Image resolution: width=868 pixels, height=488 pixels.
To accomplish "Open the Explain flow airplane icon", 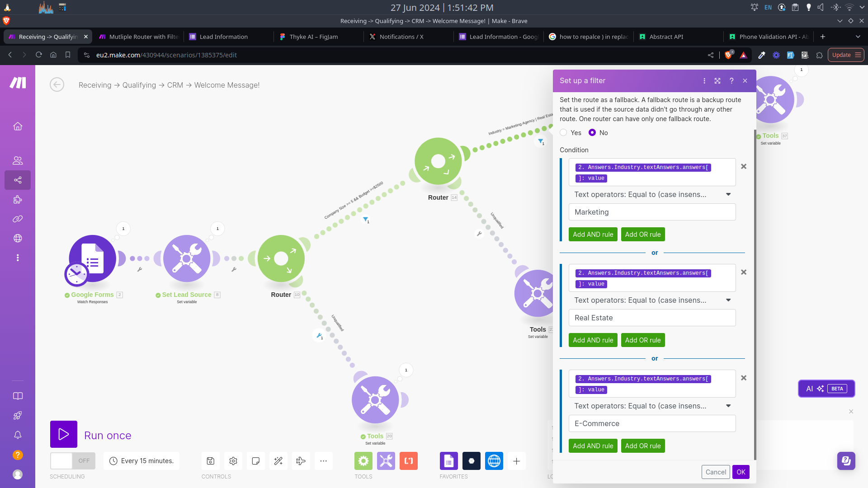I will [x=301, y=461].
